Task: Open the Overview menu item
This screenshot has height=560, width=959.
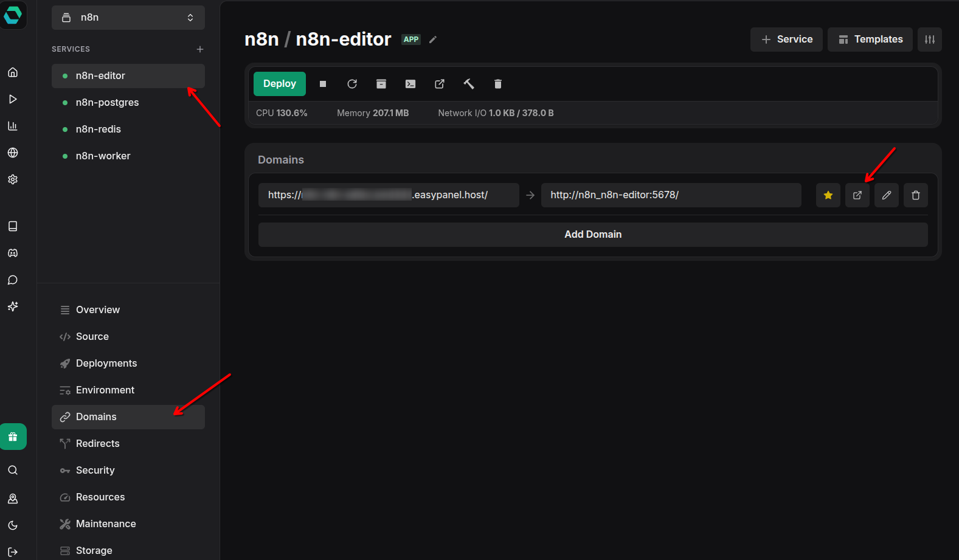Action: [x=128, y=310]
